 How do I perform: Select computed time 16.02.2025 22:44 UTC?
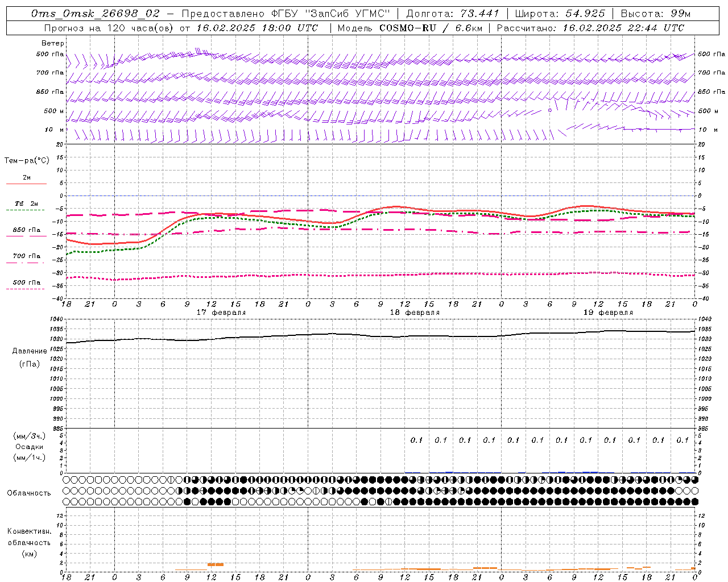tap(623, 28)
